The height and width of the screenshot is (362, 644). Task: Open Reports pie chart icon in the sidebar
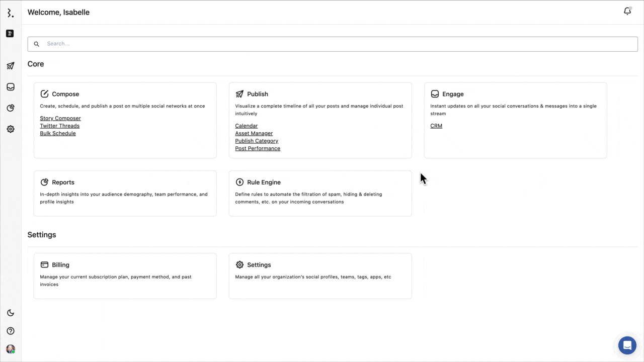[x=11, y=108]
